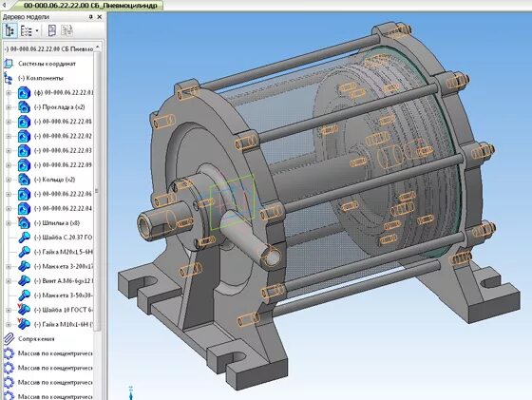Click the Шпилька (x8) component icon
The width and height of the screenshot is (532, 400).
pos(24,223)
